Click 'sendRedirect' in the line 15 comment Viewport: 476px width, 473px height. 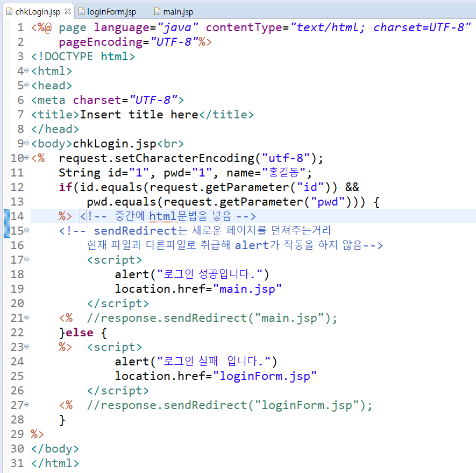[136, 231]
